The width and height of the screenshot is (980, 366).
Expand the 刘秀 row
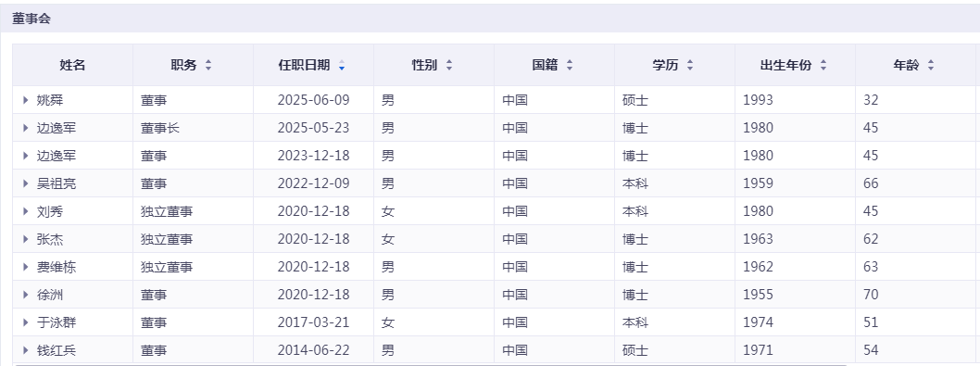tap(26, 211)
